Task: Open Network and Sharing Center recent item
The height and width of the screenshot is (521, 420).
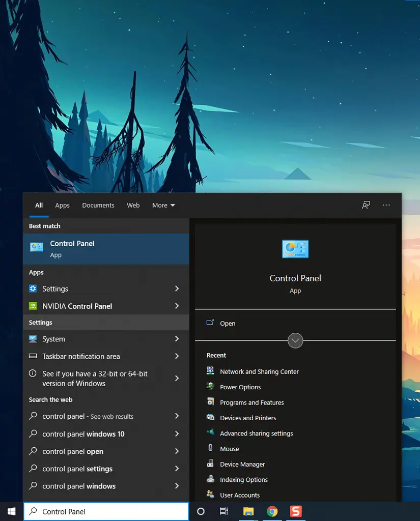Action: click(x=260, y=371)
